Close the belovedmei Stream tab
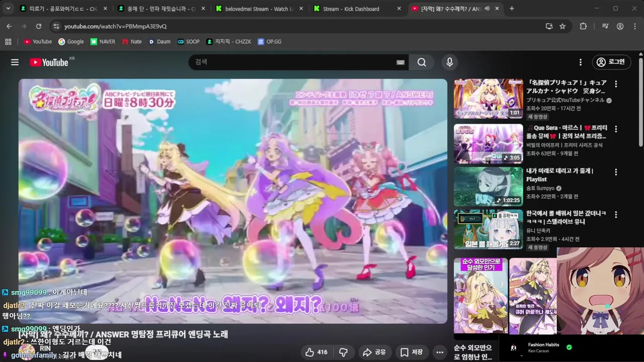This screenshot has height=362, width=644. (x=301, y=9)
